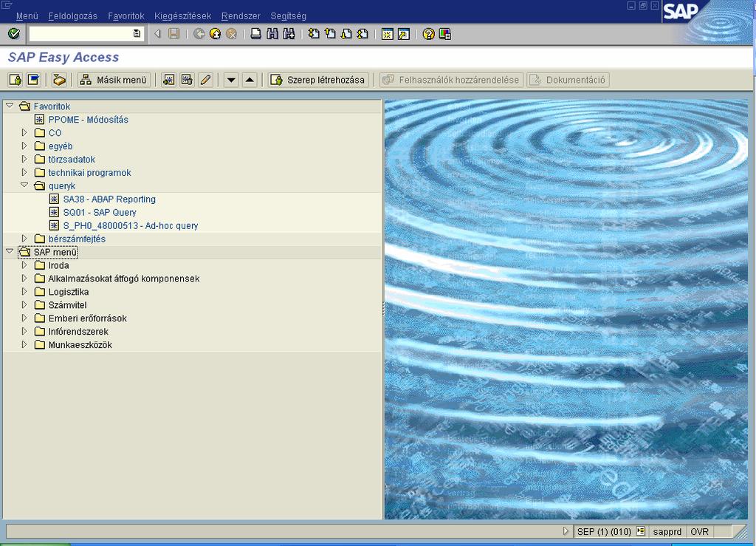
Task: Click the Add to Favorites icon
Action: pos(169,80)
